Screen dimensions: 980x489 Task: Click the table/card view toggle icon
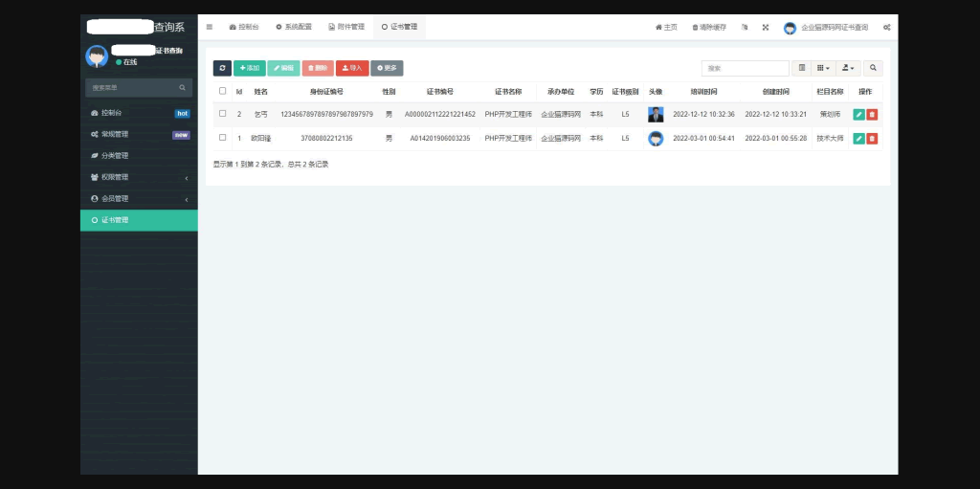802,68
